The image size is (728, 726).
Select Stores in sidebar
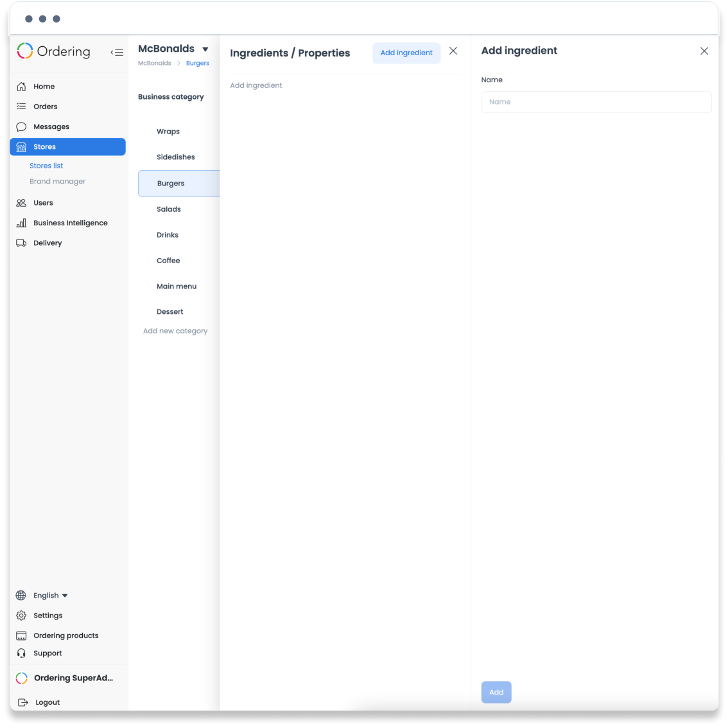pyautogui.click(x=68, y=147)
